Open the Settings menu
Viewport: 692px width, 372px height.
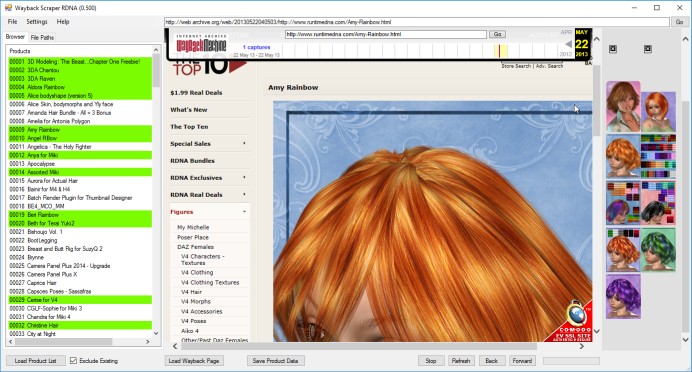[37, 22]
